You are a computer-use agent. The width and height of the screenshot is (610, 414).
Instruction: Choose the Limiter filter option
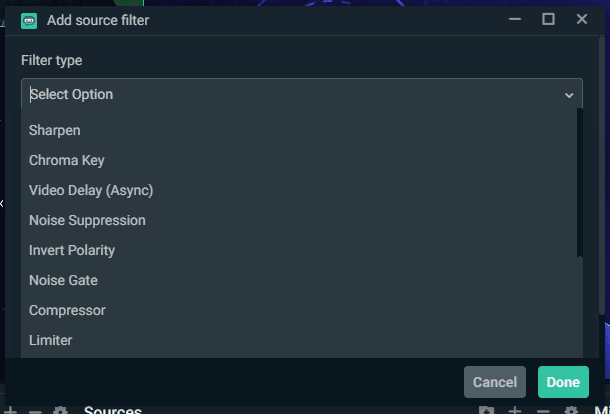pos(302,340)
